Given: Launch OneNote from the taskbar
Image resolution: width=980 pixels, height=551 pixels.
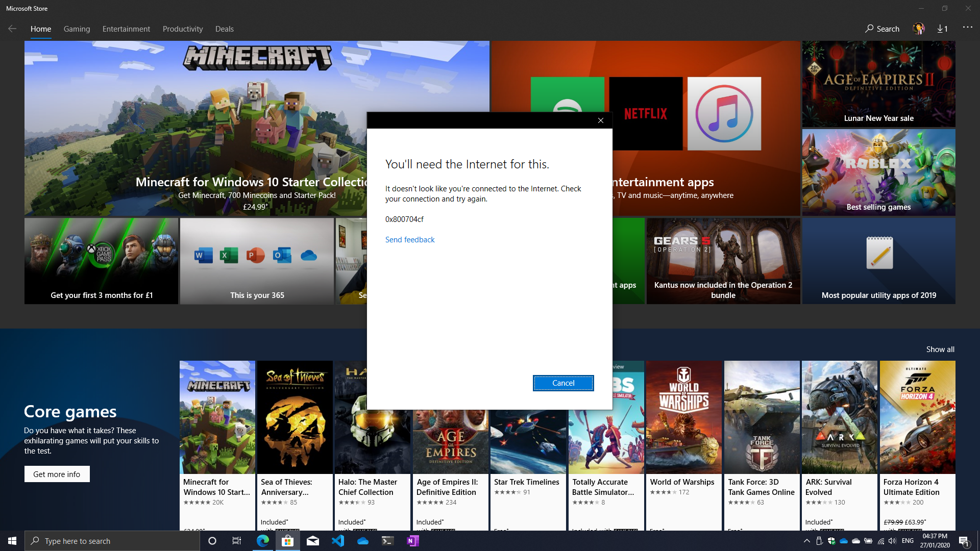Looking at the screenshot, I should (413, 541).
